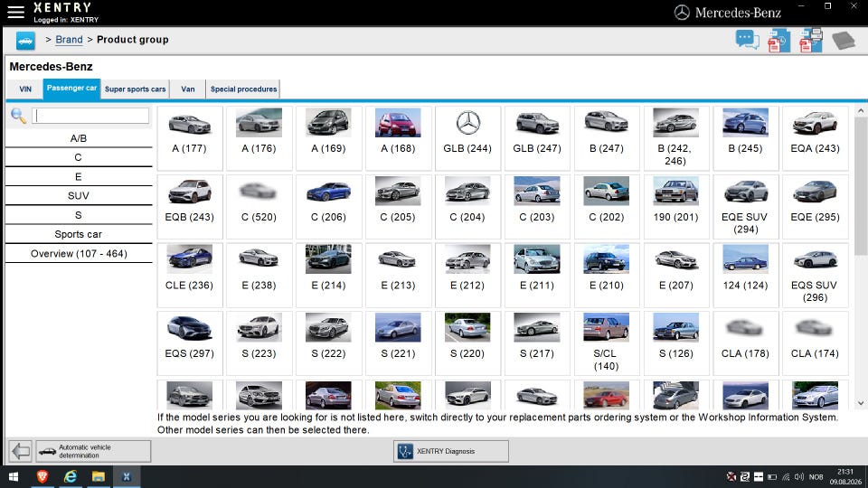868x488 pixels.
Task: Click the blue car home icon
Action: [x=25, y=41]
